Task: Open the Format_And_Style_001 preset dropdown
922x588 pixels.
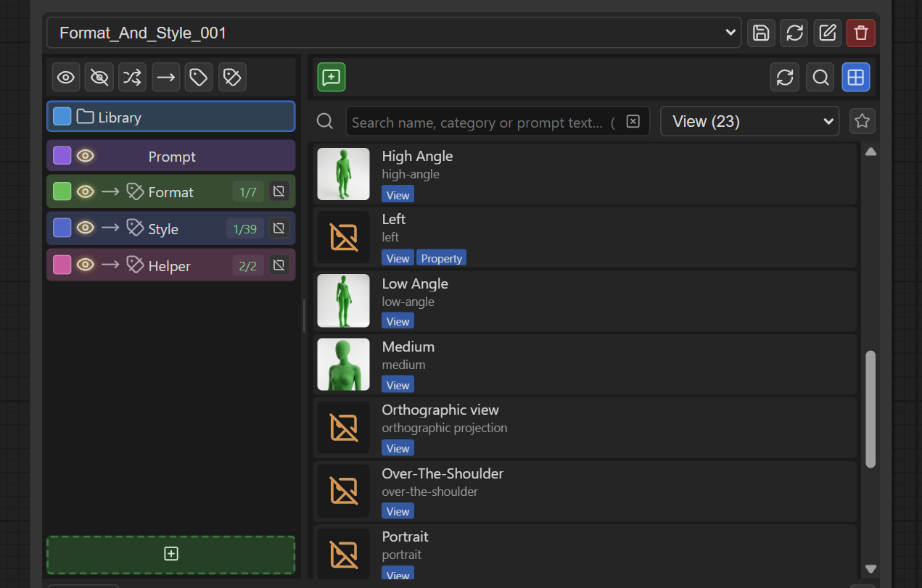Action: [394, 33]
